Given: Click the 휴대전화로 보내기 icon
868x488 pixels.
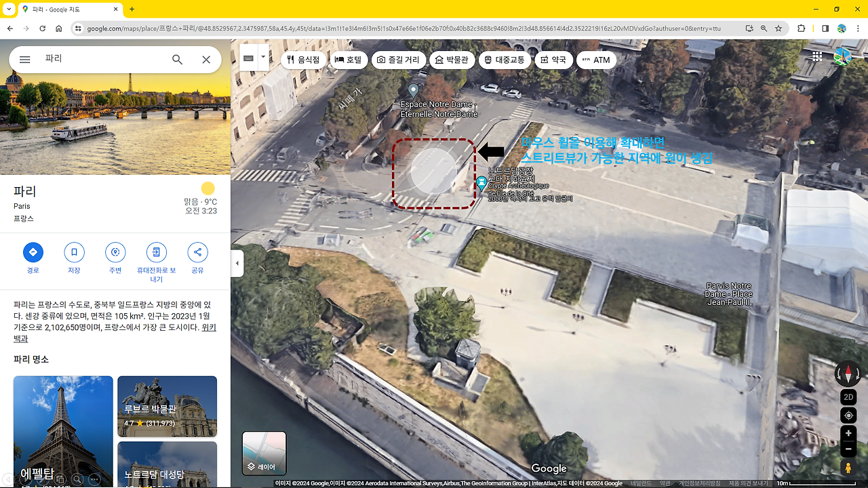Looking at the screenshot, I should click(156, 253).
